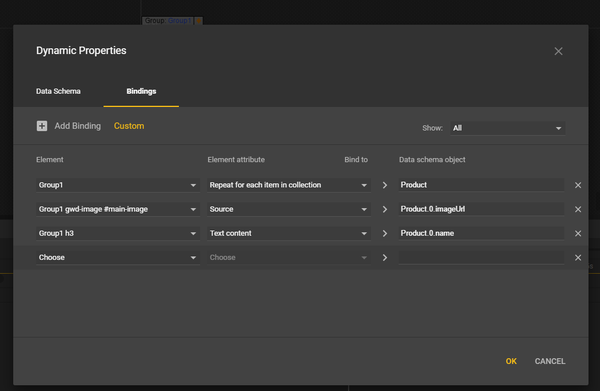Click the Add Binding plus icon
This screenshot has height=391, width=600.
point(42,126)
